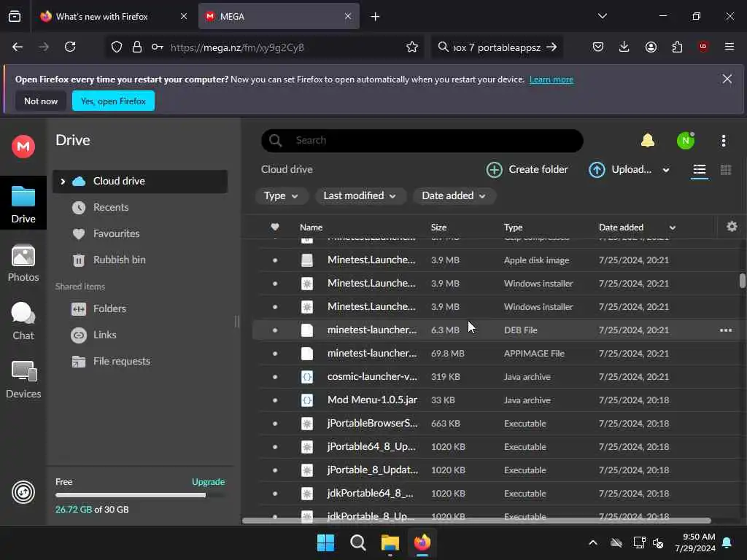Open Firefox extensions puzzle icon
This screenshot has width=747, height=560.
677,47
